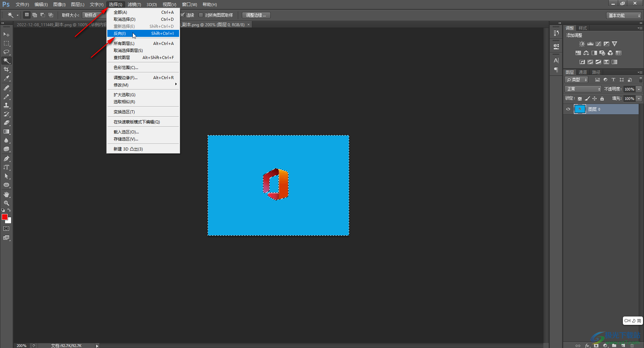The image size is (644, 348).
Task: Select the Spot Healing Brush tool
Action: tap(6, 88)
